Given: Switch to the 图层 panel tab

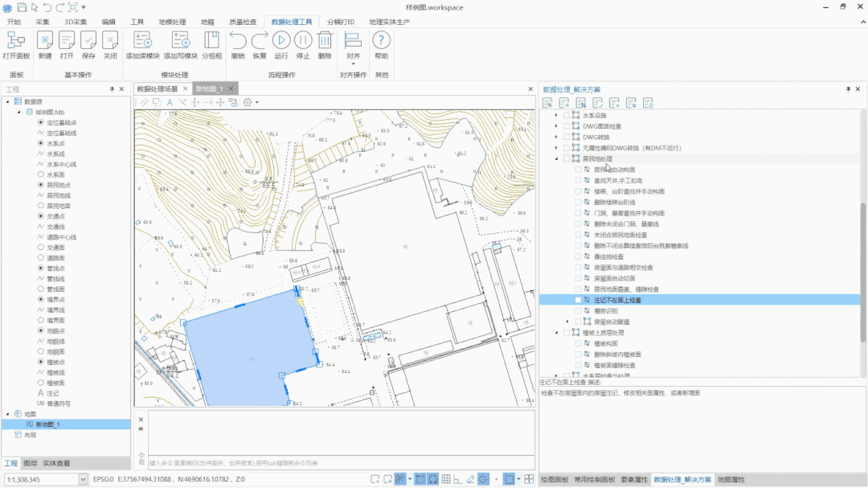Looking at the screenshot, I should (30, 464).
